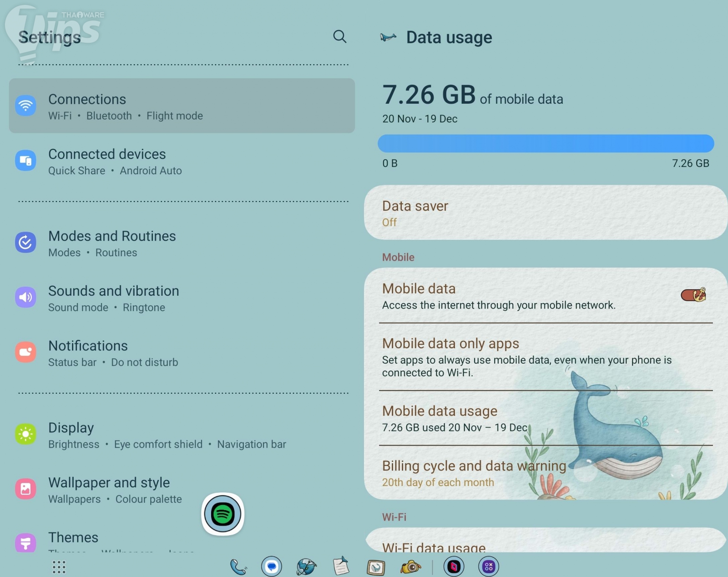Click the Modes and Routines checkmark icon
The image size is (728, 577).
[x=25, y=243]
